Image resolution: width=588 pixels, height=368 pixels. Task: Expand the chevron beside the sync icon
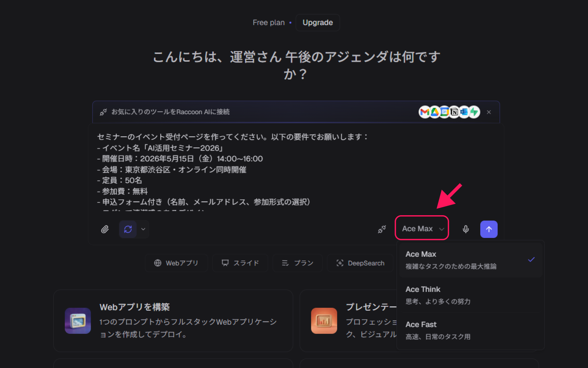coord(143,229)
